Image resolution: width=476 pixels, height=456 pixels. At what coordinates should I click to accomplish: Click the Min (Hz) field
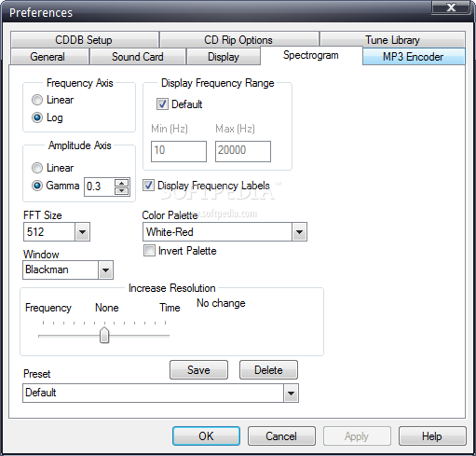tap(179, 151)
